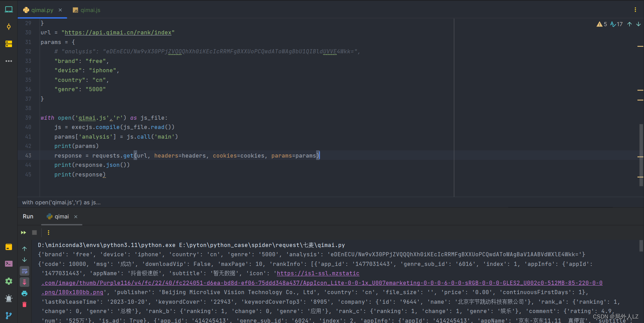The height and width of the screenshot is (323, 644).
Task: Close the qimai.py editor tab
Action: [x=60, y=10]
